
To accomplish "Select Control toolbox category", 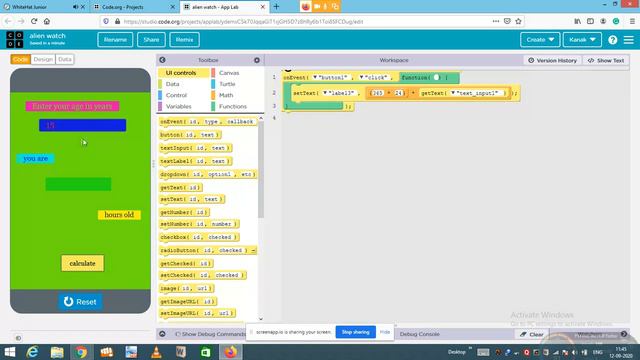I will pos(184,95).
